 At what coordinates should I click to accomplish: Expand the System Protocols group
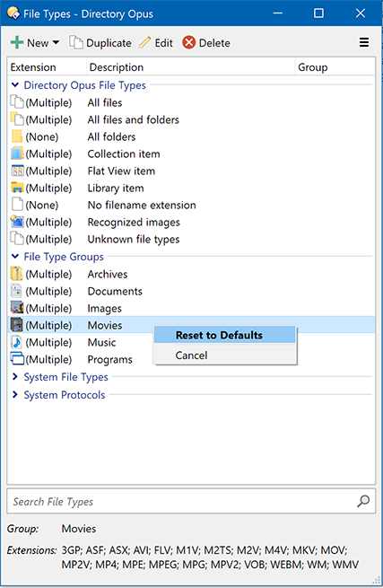point(15,394)
